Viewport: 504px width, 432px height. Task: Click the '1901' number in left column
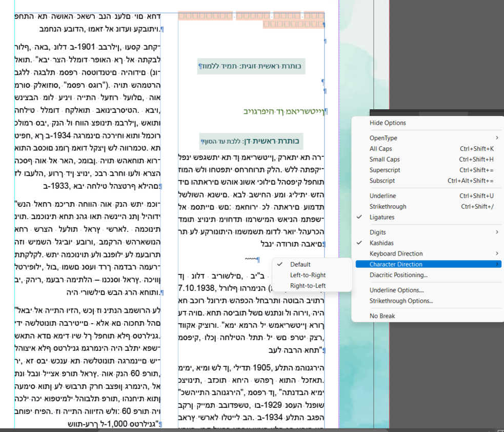coord(86,47)
